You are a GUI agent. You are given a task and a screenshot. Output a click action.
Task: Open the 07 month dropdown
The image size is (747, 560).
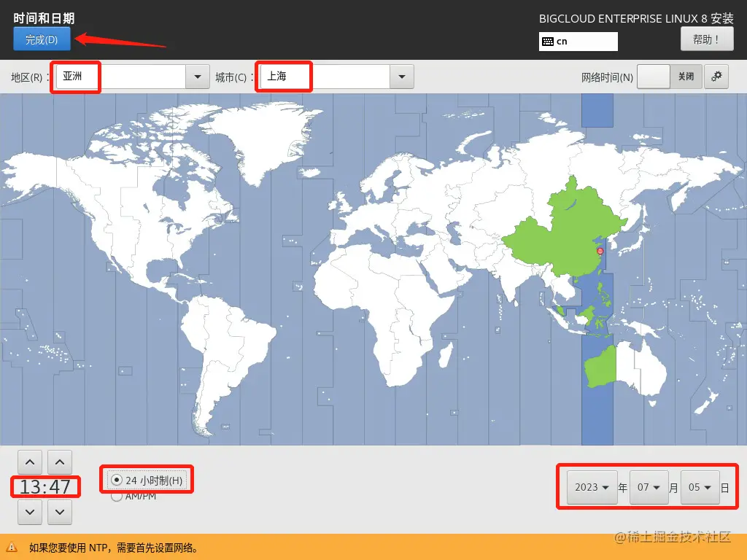click(649, 487)
